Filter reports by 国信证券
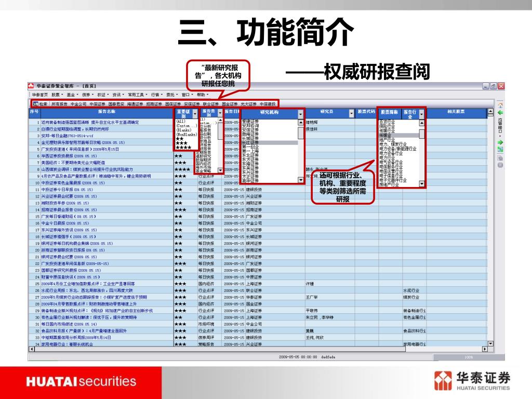 [x=173, y=104]
